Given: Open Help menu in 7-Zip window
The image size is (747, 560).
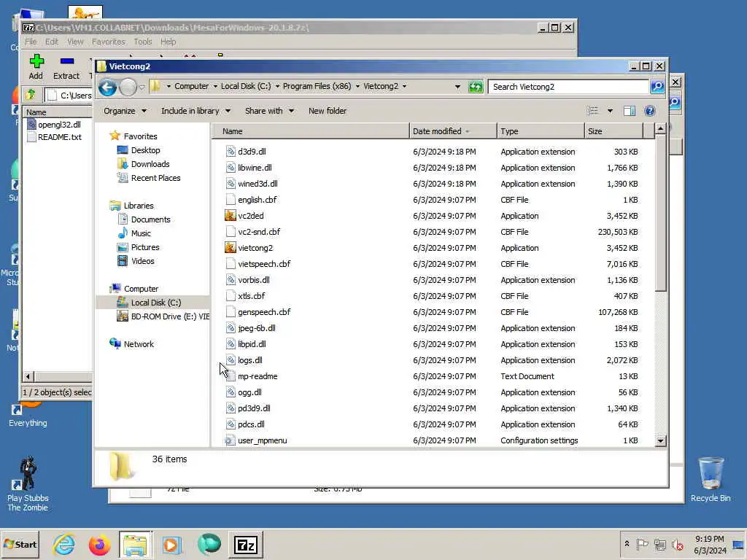Looking at the screenshot, I should [x=169, y=42].
